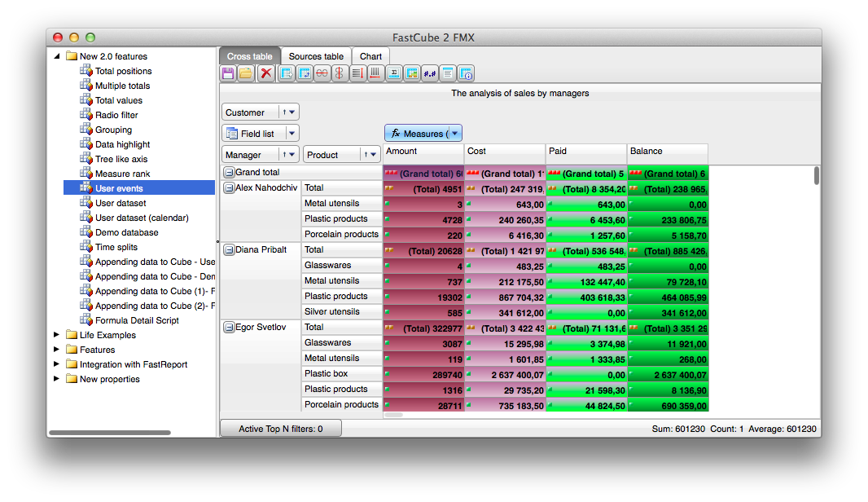Open the data highlight toolbar icon

[x=412, y=73]
